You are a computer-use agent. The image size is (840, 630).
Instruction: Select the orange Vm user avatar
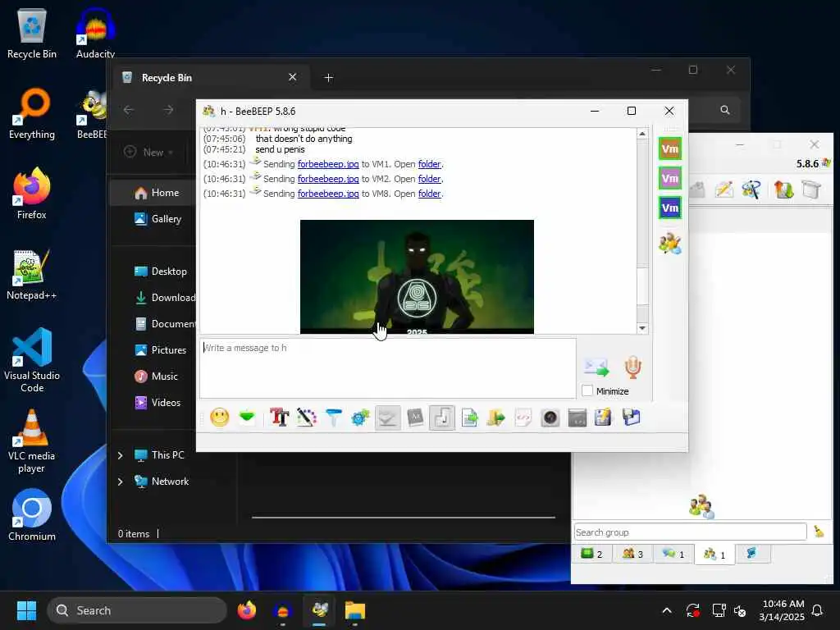click(670, 149)
